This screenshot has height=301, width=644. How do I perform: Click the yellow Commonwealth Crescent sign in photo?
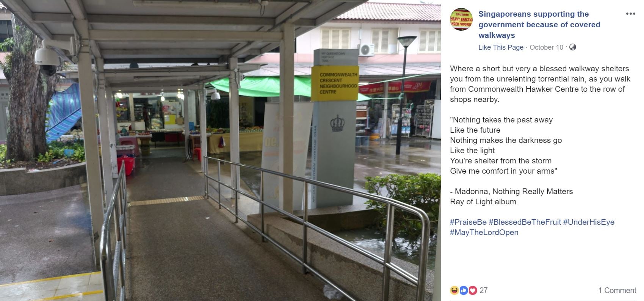tap(335, 83)
